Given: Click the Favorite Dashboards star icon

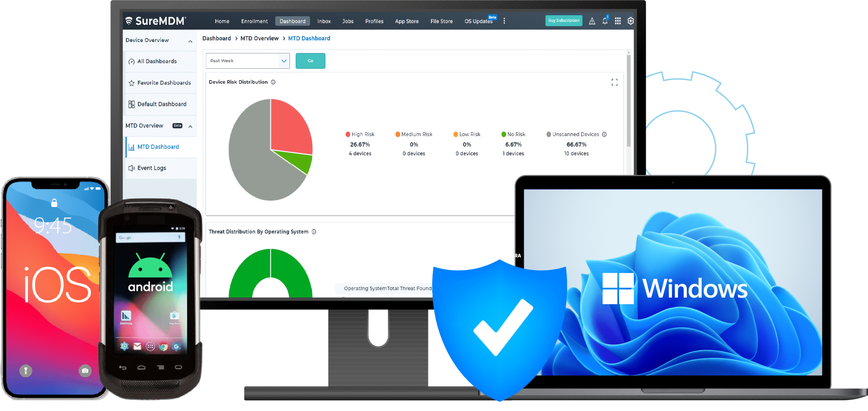Looking at the screenshot, I should (x=132, y=83).
